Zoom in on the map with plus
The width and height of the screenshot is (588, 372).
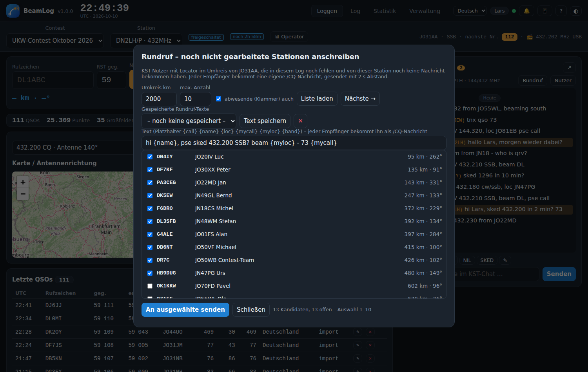pos(23,182)
